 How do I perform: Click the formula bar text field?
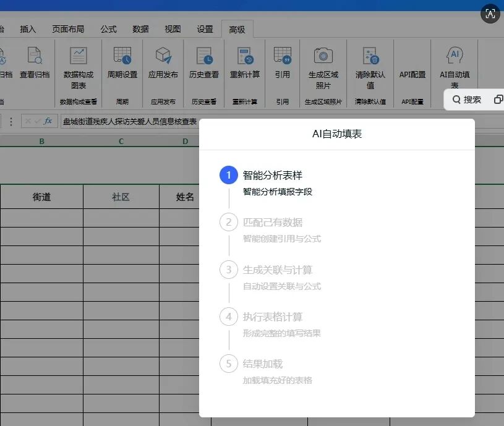pyautogui.click(x=130, y=122)
